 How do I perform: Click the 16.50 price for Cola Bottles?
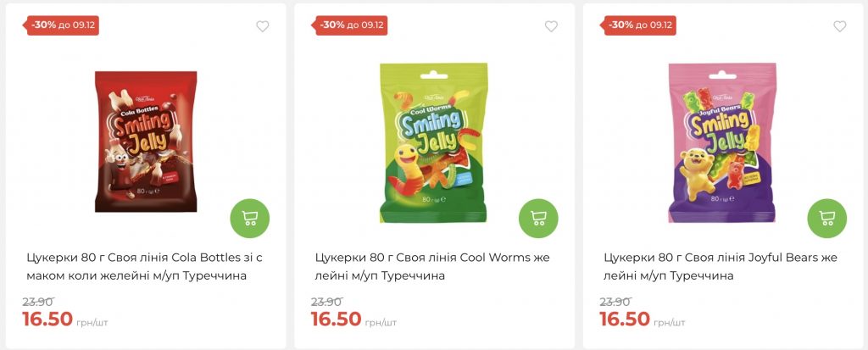(48, 319)
